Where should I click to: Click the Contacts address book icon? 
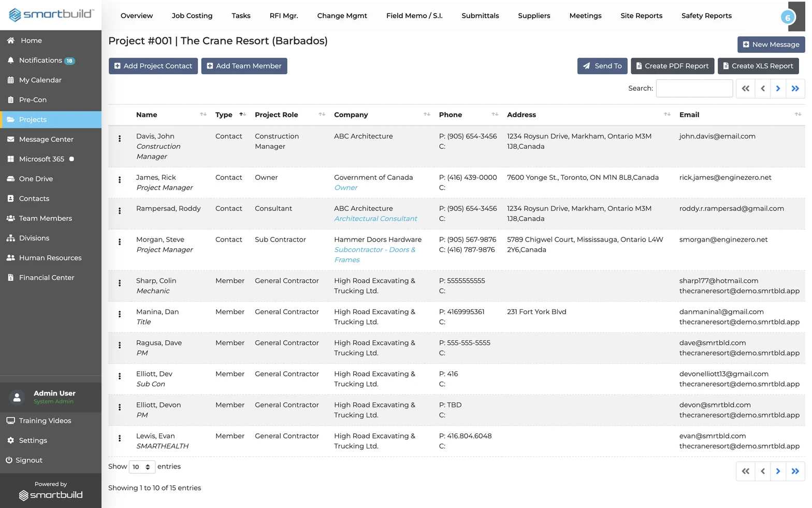pos(10,199)
